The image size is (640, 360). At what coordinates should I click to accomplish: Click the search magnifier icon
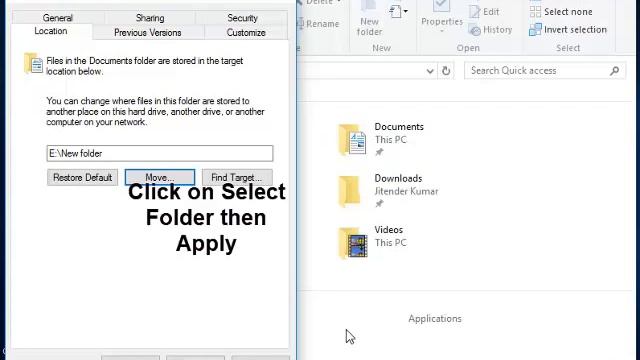[614, 71]
